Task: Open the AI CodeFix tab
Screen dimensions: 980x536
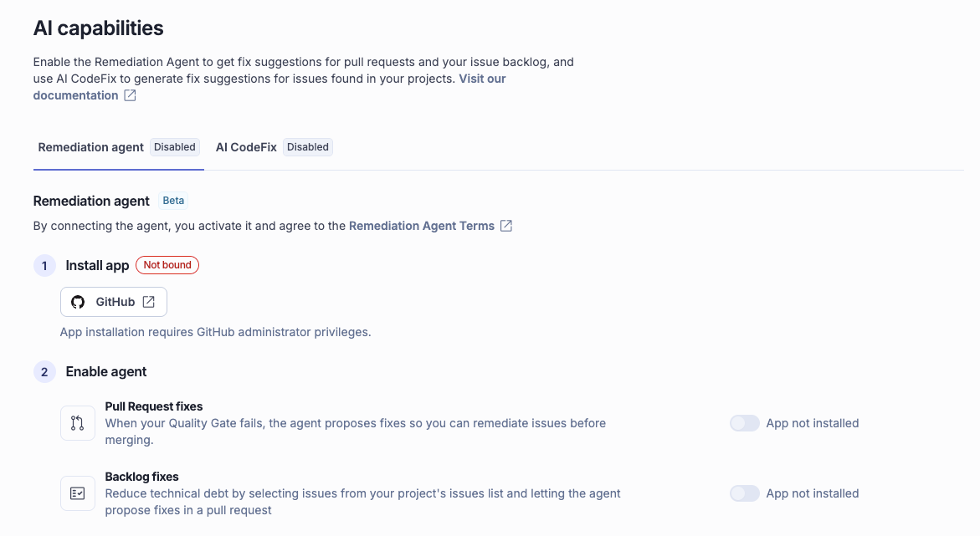Action: (x=246, y=147)
